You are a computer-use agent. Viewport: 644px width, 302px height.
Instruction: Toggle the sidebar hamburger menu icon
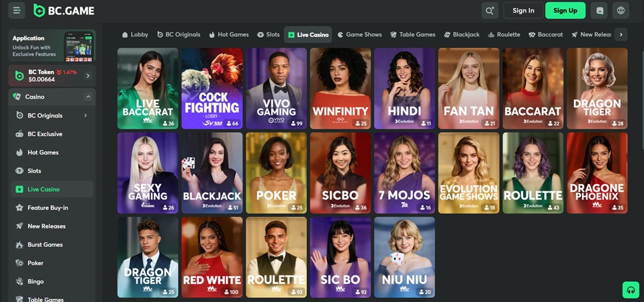click(17, 10)
